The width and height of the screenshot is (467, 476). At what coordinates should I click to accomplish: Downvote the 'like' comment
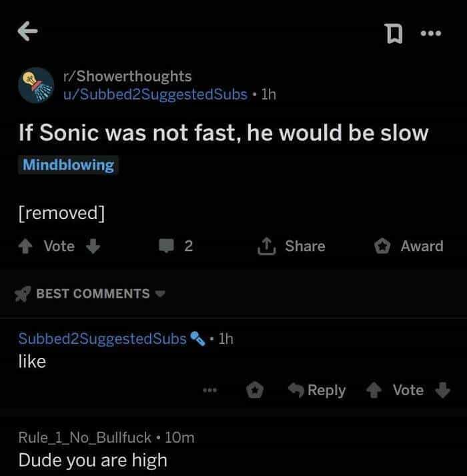(442, 391)
